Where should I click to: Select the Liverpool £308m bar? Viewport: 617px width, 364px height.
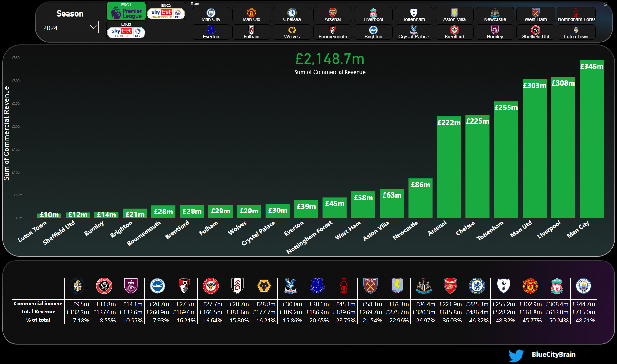click(x=563, y=147)
